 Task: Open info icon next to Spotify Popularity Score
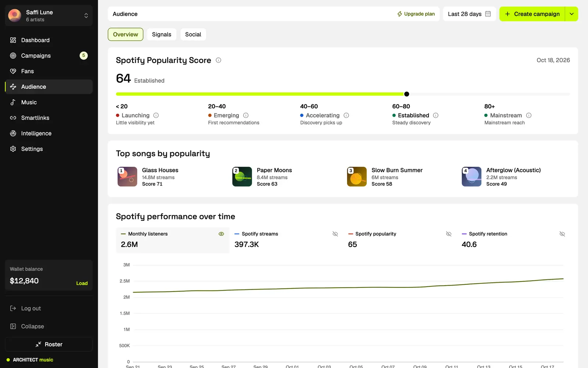pos(218,60)
